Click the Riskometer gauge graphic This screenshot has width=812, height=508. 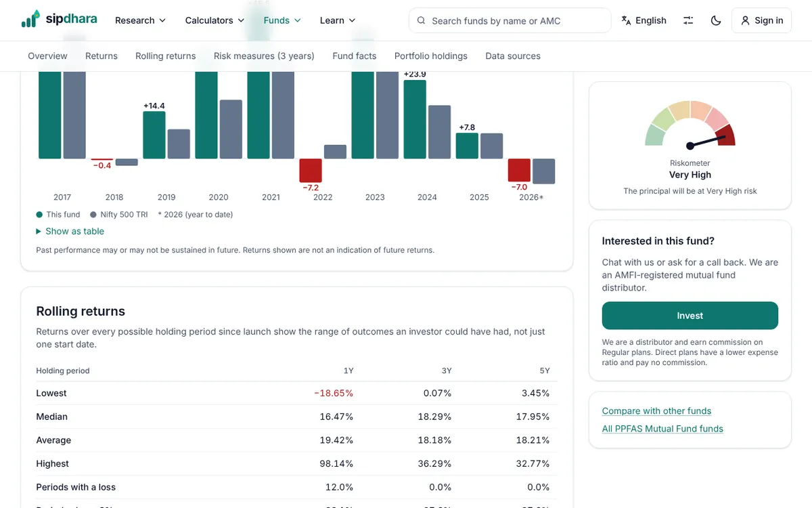click(x=690, y=125)
